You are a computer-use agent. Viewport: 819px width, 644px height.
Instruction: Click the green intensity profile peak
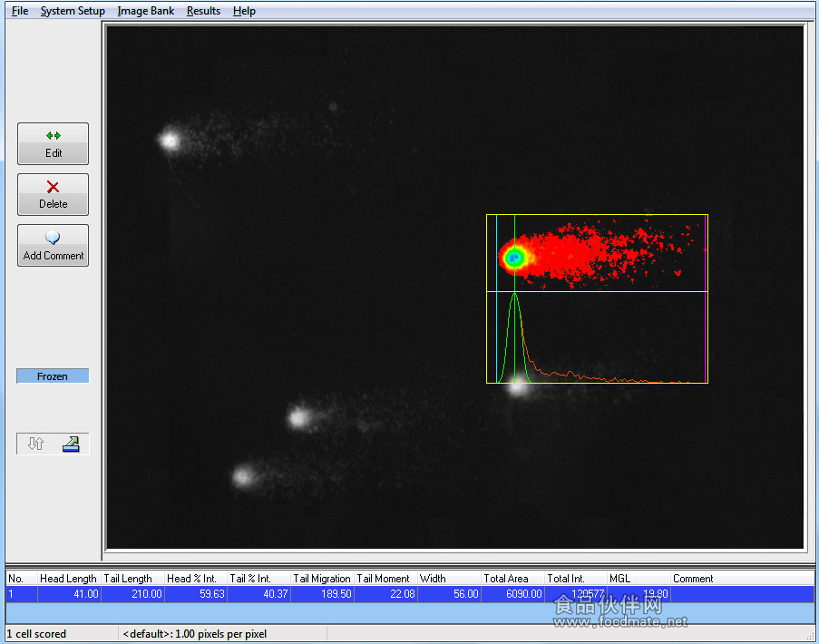pyautogui.click(x=514, y=296)
